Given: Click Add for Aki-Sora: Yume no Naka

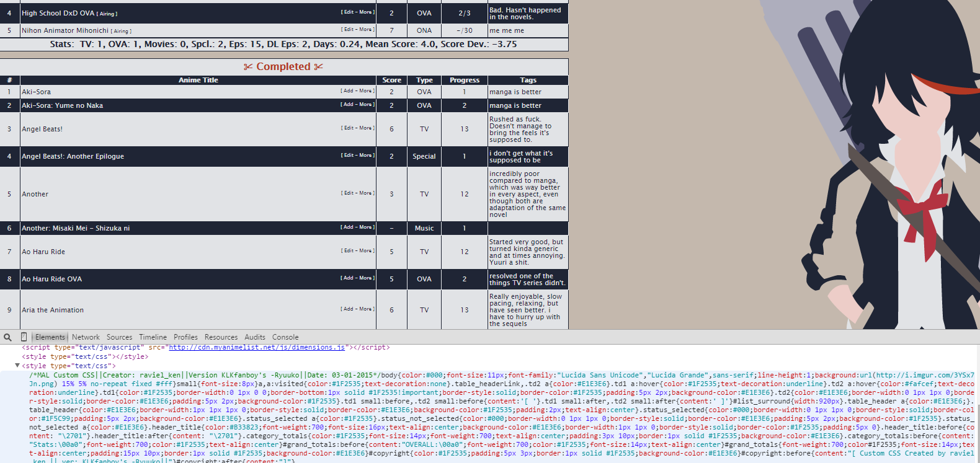Looking at the screenshot, I should pos(348,105).
